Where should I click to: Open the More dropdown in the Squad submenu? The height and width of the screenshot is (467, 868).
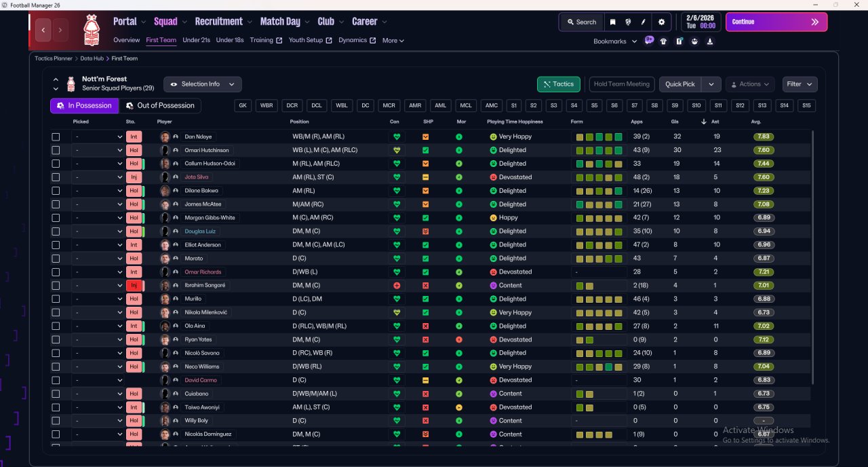393,41
